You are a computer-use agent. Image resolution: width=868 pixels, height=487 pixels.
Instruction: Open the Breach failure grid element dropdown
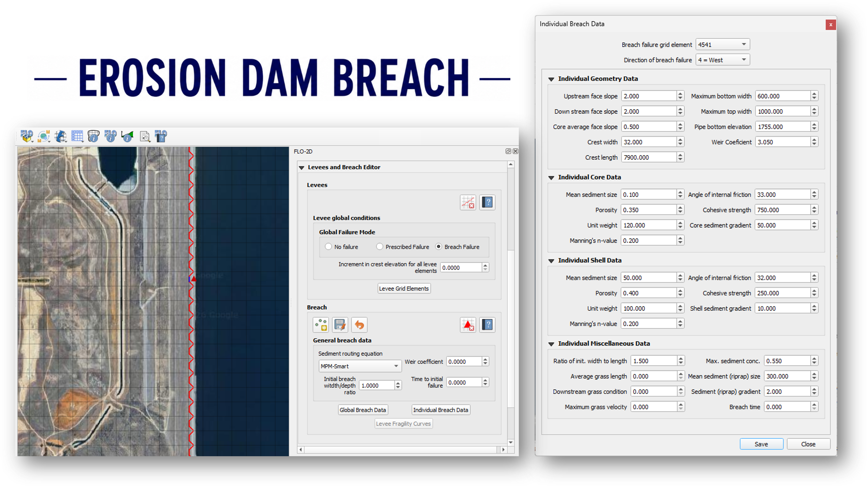722,44
